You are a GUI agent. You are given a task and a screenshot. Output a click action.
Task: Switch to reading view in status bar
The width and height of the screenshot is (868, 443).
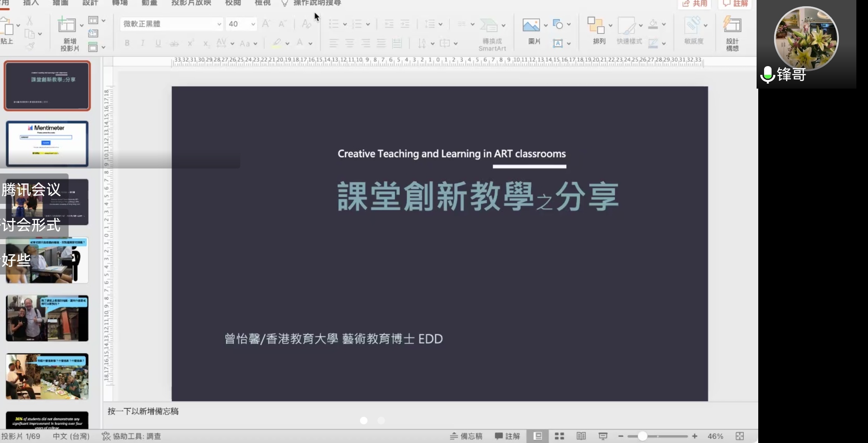(x=581, y=436)
